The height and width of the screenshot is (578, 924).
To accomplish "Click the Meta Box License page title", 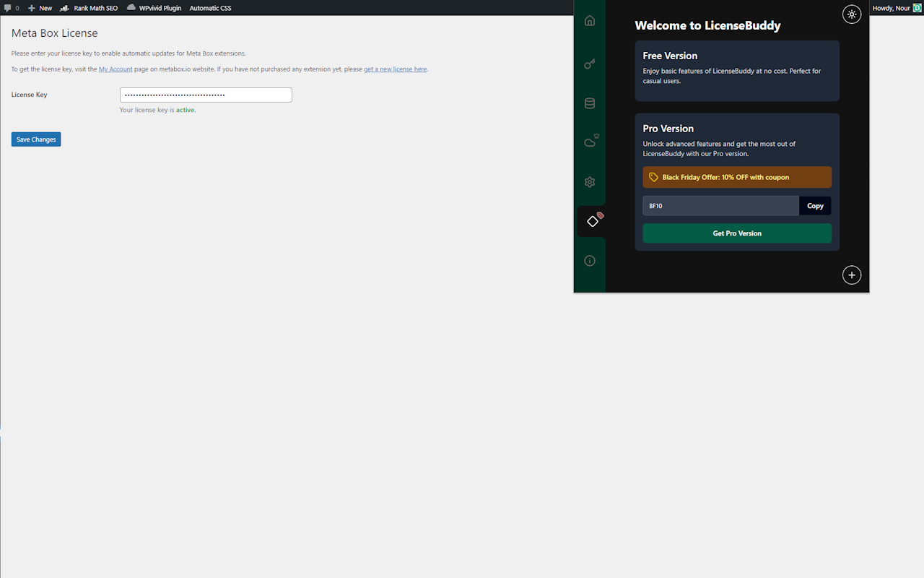I will click(54, 33).
